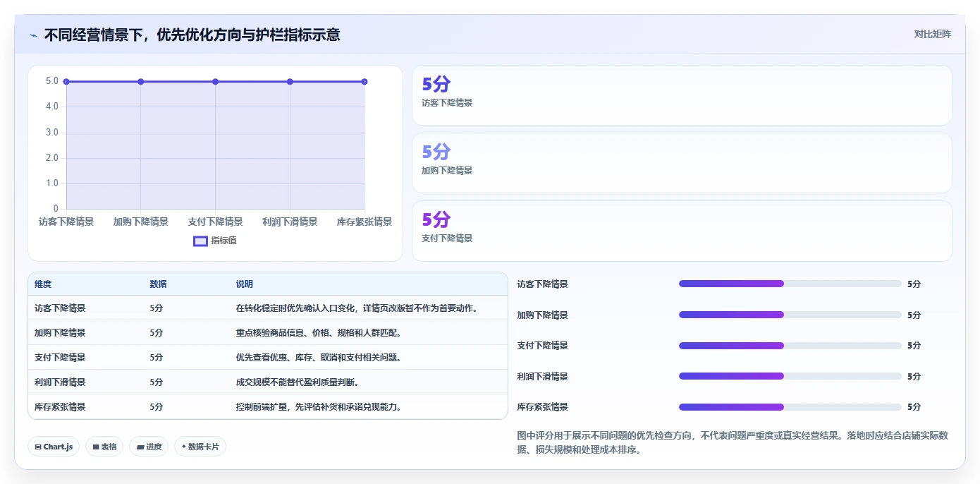This screenshot has width=980, height=484.
Task: Click the footnote starting '图中评分用于展示'
Action: point(733,442)
